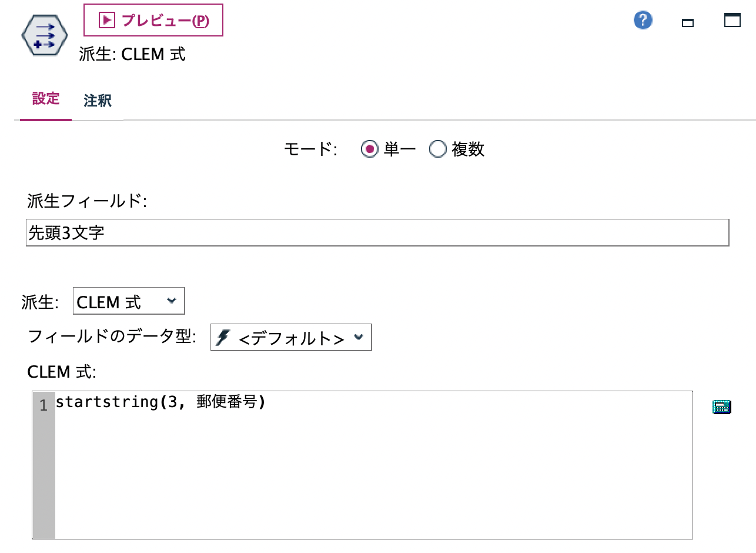This screenshot has height=553, width=756.
Task: Select the 複数 mode radio button
Action: 437,149
